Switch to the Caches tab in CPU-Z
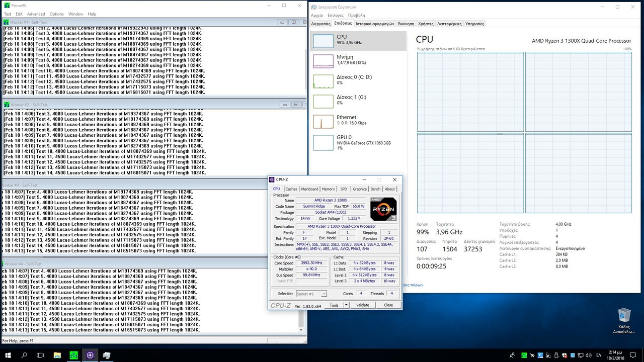Screen dimensions: 644x362 tap(291, 189)
